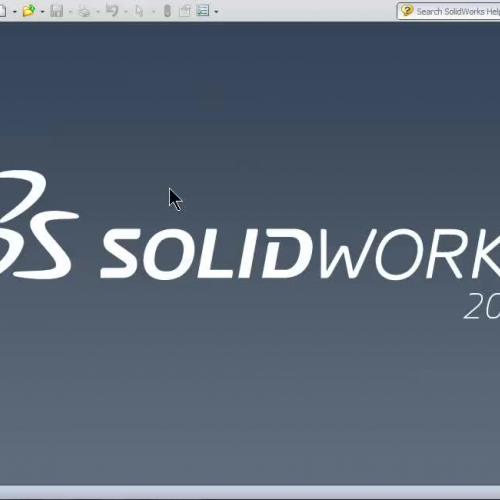Expand the Undo dropdown arrow
500x500 pixels.
pyautogui.click(x=126, y=12)
